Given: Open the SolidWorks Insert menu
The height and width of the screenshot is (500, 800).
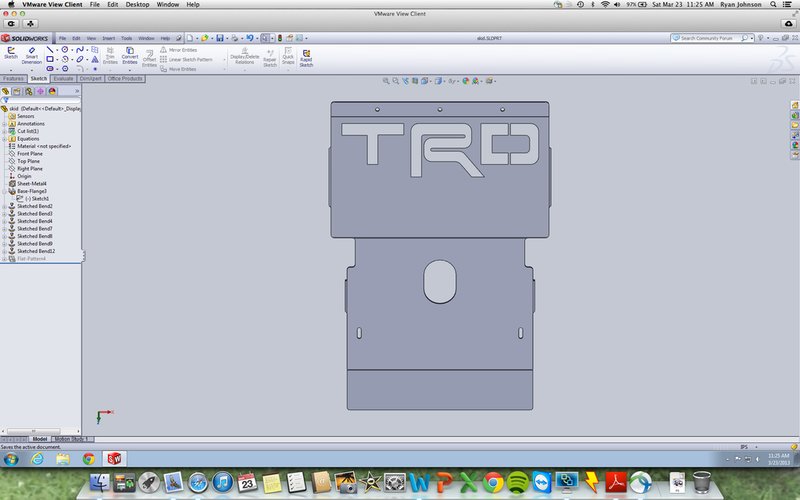Looking at the screenshot, I should 109,38.
